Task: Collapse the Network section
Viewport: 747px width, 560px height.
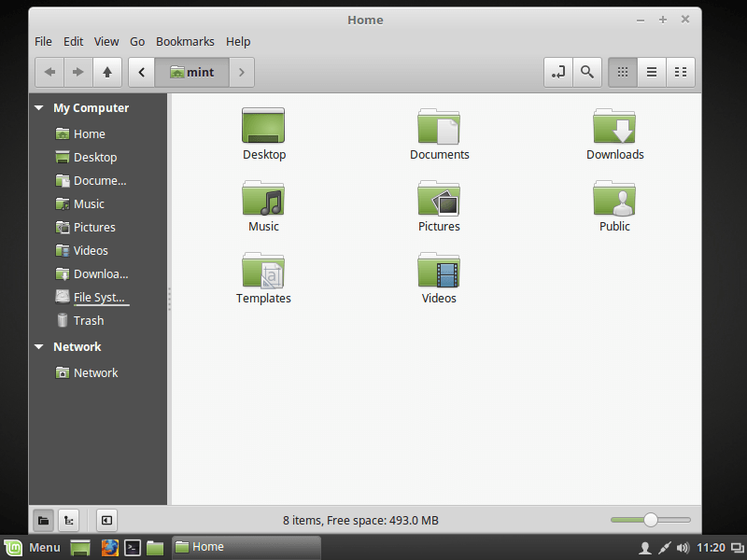Action: 39,346
